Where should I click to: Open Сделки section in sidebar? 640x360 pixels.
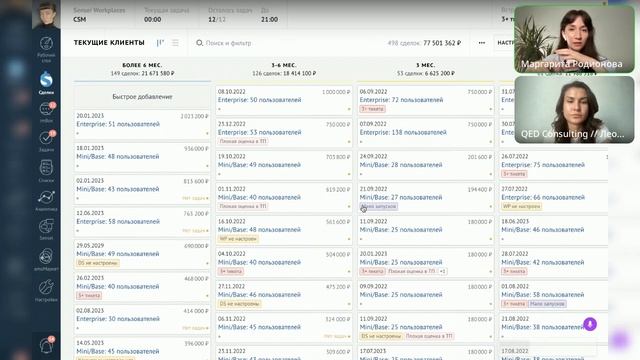click(x=46, y=82)
